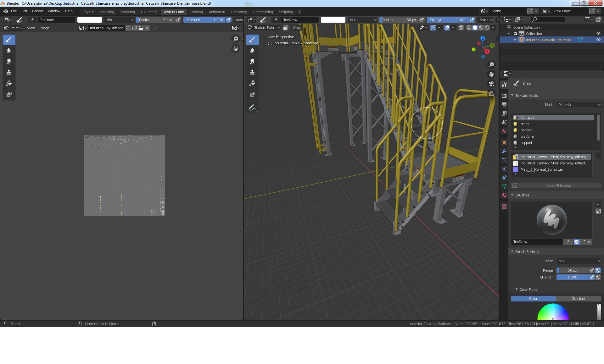Toggle camera view in the viewport

pos(491,84)
